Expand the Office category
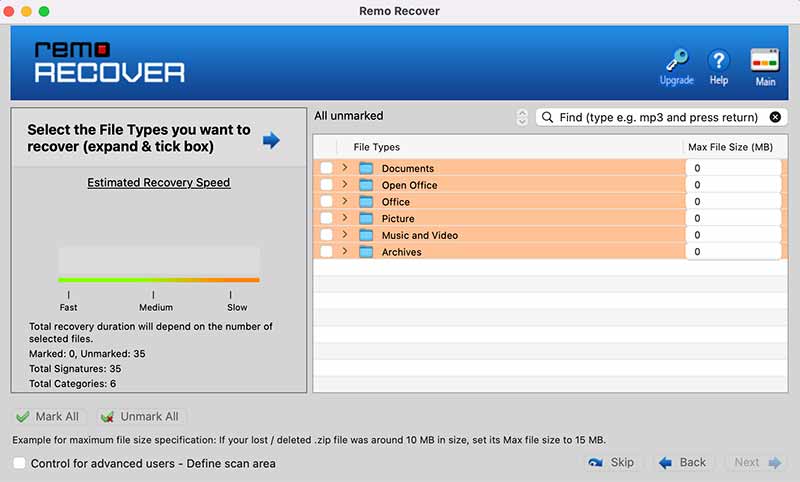The width and height of the screenshot is (800, 482). (345, 201)
